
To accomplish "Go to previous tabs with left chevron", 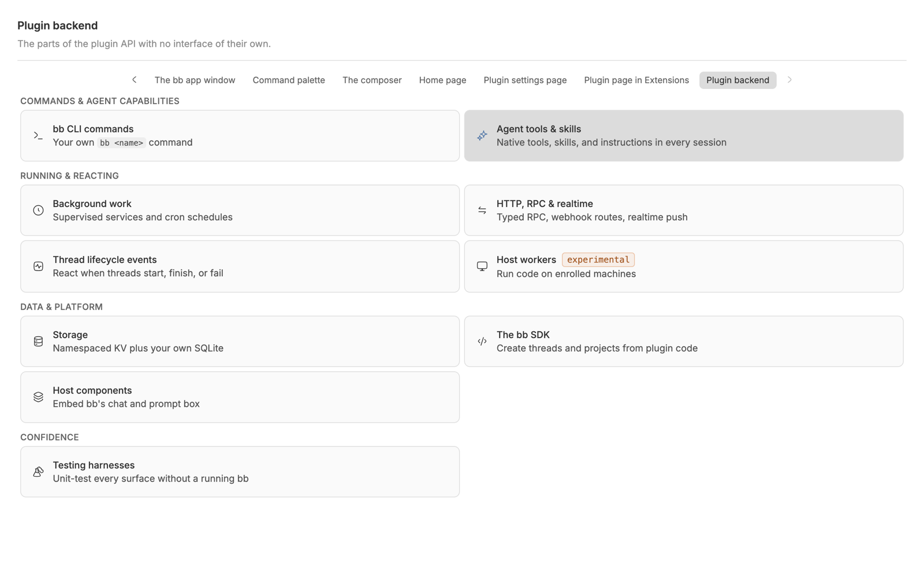I will coord(135,80).
